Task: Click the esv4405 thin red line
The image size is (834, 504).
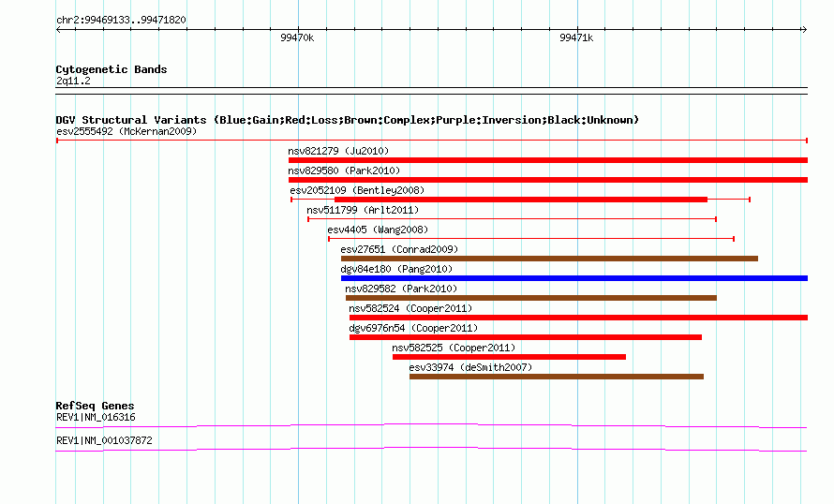Action: pyautogui.click(x=531, y=239)
